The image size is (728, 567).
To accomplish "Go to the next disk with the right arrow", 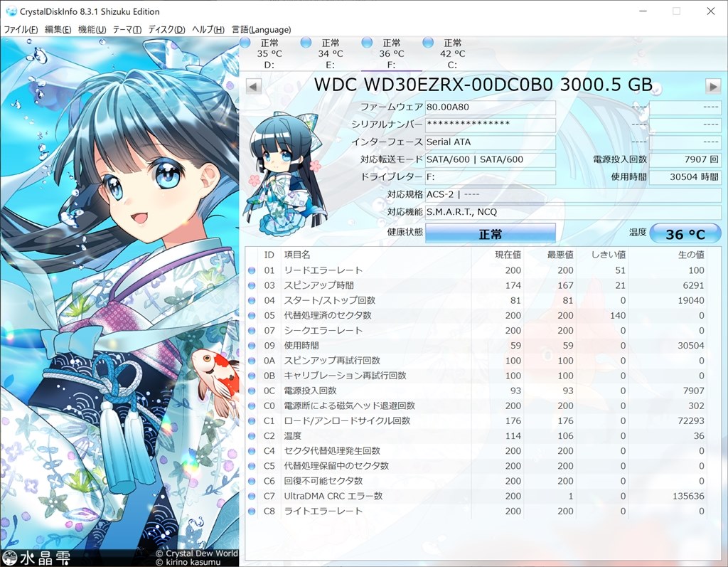I will tap(713, 86).
